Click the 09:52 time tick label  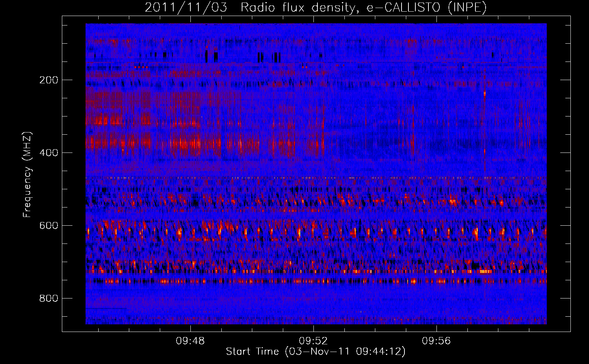313,341
